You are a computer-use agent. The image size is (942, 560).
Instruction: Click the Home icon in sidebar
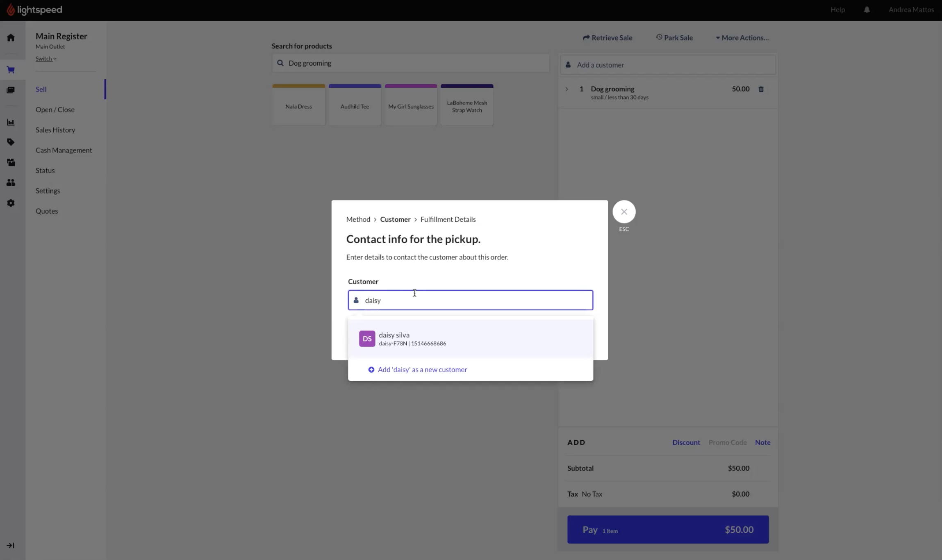pos(11,38)
